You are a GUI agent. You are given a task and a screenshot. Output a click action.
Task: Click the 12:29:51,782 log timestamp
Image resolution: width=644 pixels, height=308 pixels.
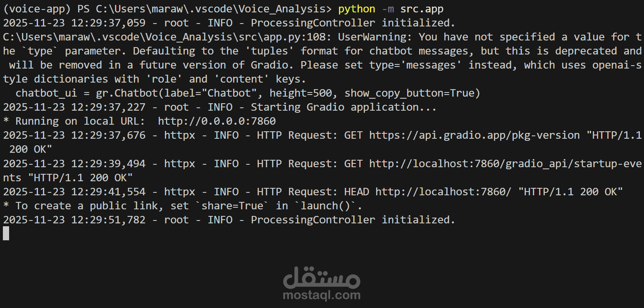tap(108, 220)
